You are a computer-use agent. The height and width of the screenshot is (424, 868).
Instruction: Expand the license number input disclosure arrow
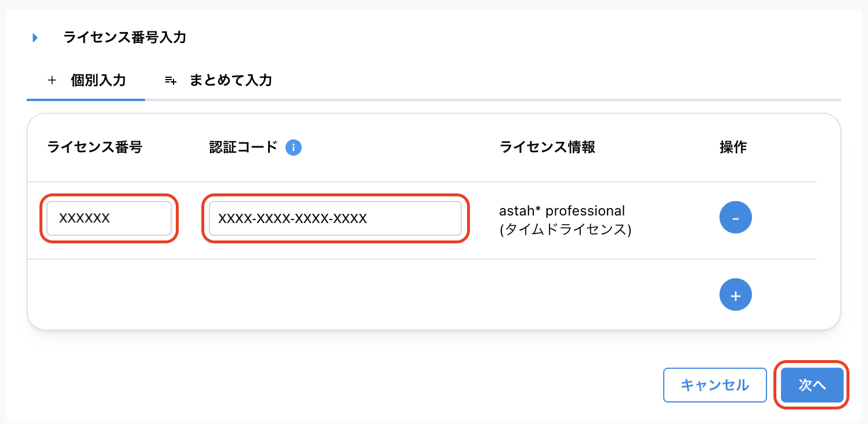[x=35, y=37]
